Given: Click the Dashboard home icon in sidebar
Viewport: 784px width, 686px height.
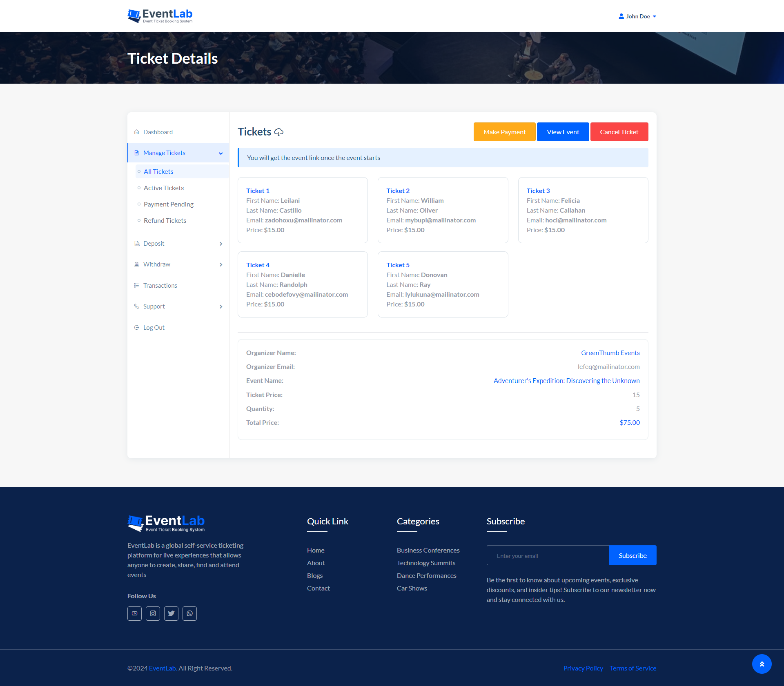Looking at the screenshot, I should click(x=137, y=132).
